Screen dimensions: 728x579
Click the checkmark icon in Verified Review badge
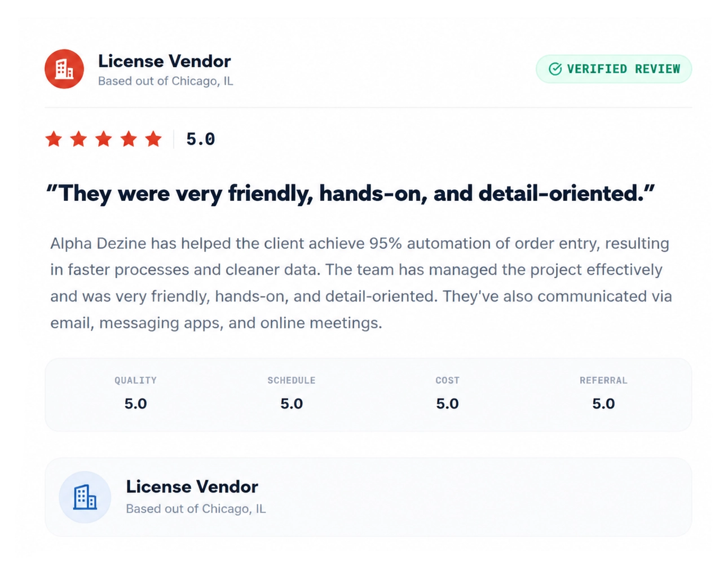click(x=555, y=69)
